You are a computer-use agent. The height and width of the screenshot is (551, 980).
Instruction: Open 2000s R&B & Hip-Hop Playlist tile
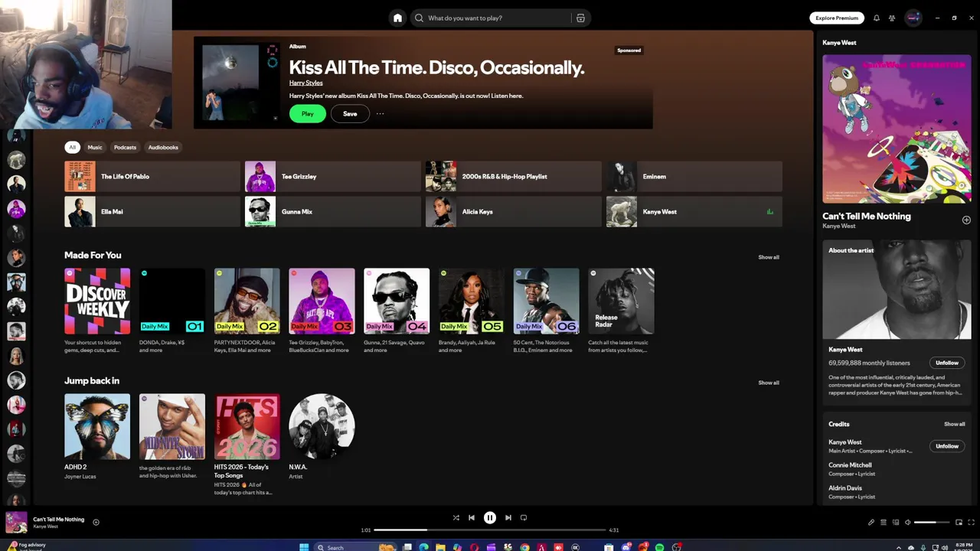click(x=514, y=176)
